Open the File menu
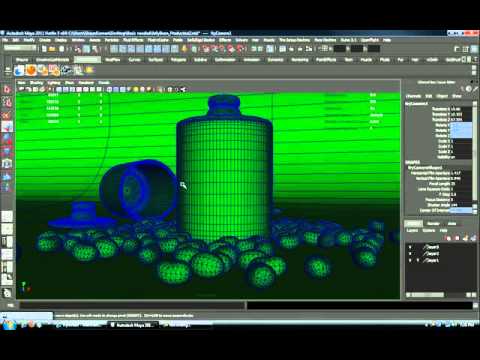Screen dimensions: 480x360 [5, 40]
